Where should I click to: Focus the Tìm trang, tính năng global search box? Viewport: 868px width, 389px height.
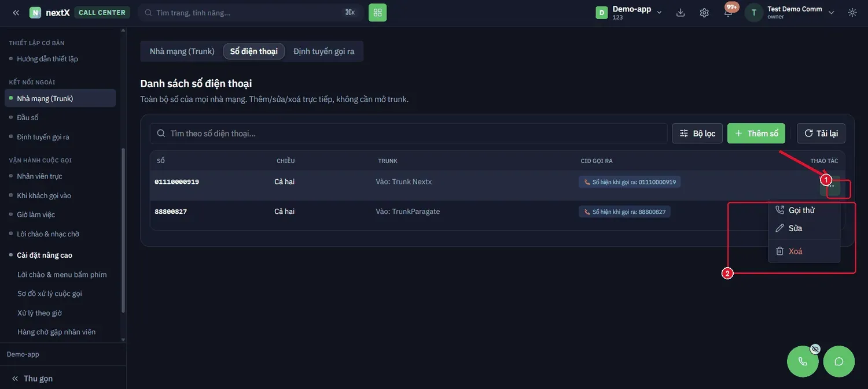(251, 13)
